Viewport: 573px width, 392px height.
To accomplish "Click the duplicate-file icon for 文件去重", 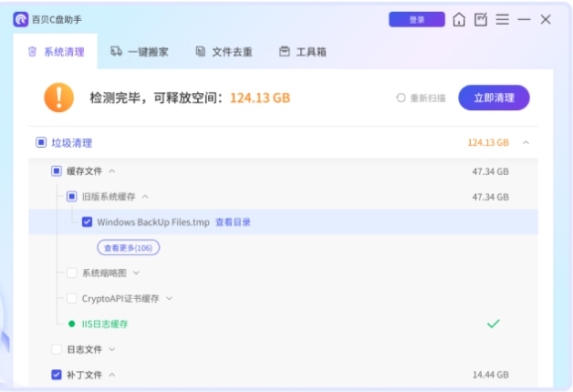I will [200, 51].
